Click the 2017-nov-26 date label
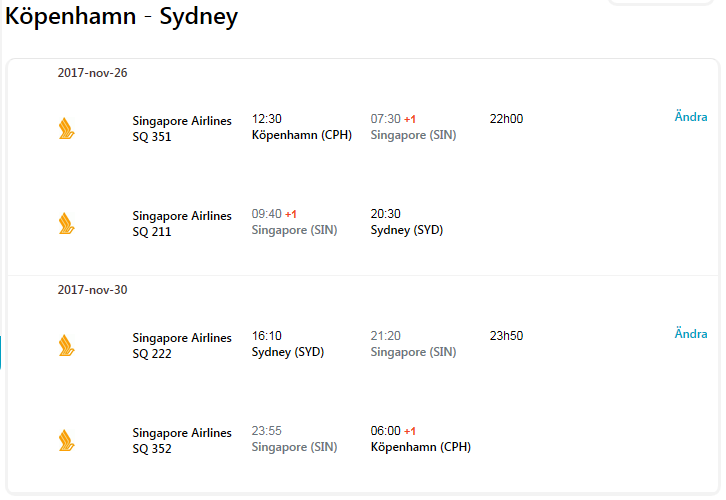The width and height of the screenshot is (726, 500). pos(93,73)
